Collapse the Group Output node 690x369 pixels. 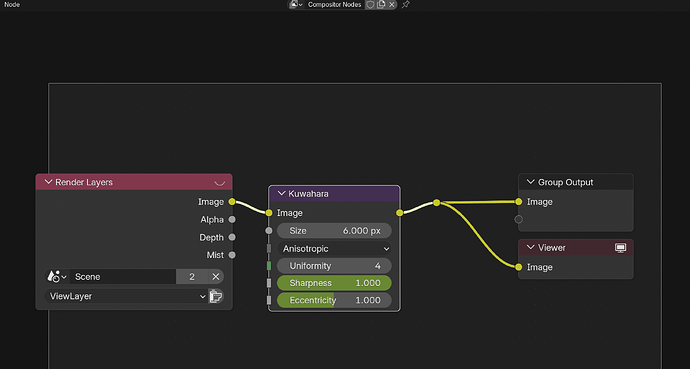(531, 182)
